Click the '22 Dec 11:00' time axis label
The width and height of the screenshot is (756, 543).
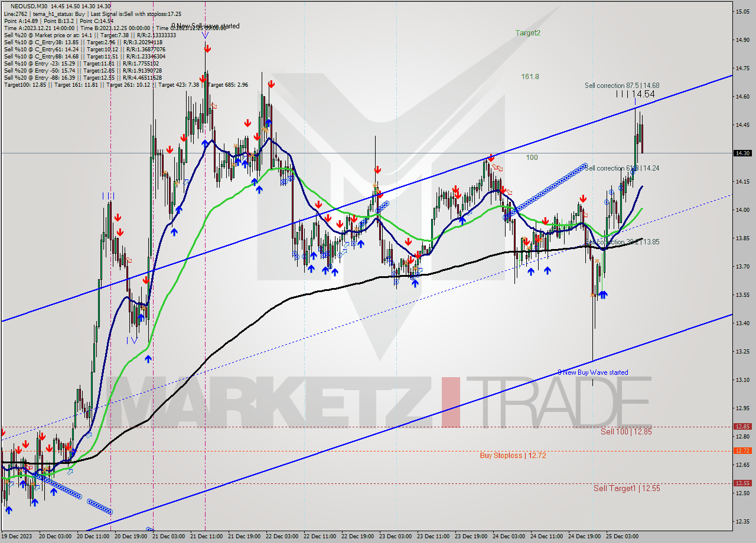(x=320, y=537)
